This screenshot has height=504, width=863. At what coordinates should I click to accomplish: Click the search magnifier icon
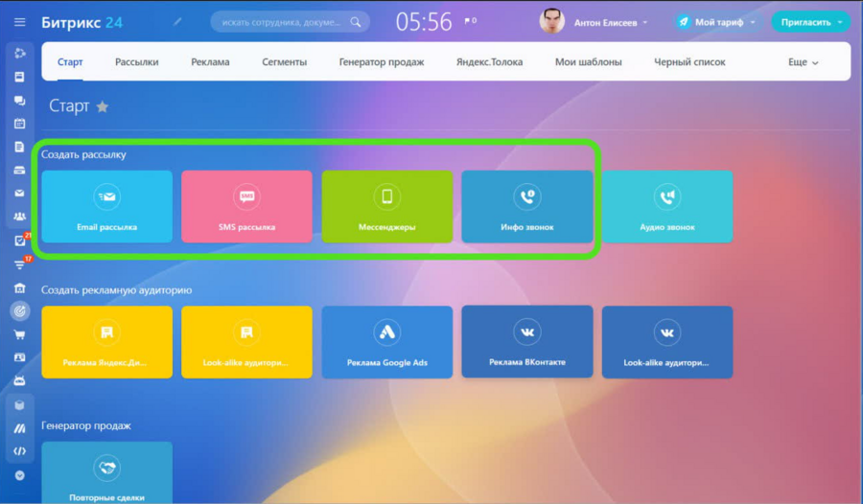pos(356,22)
